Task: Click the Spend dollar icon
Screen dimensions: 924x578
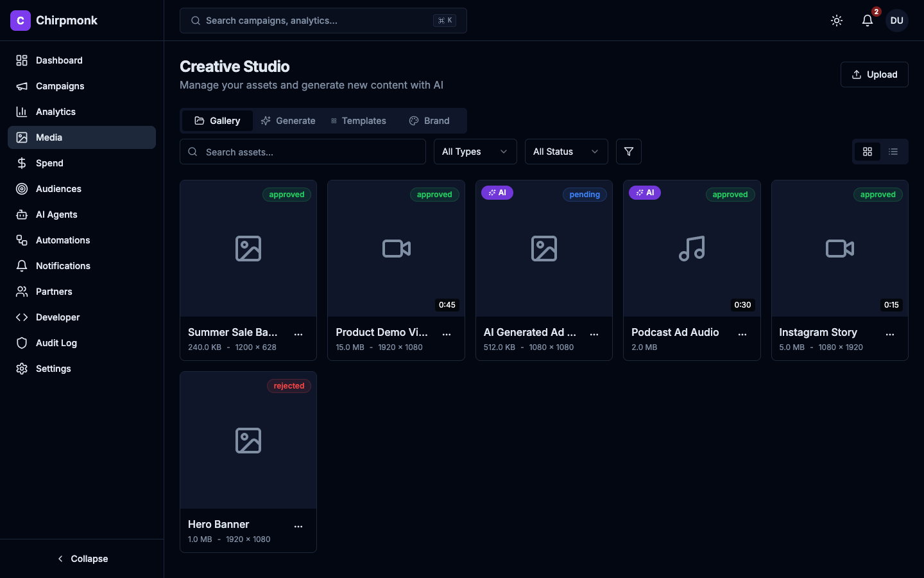Action: coord(22,163)
